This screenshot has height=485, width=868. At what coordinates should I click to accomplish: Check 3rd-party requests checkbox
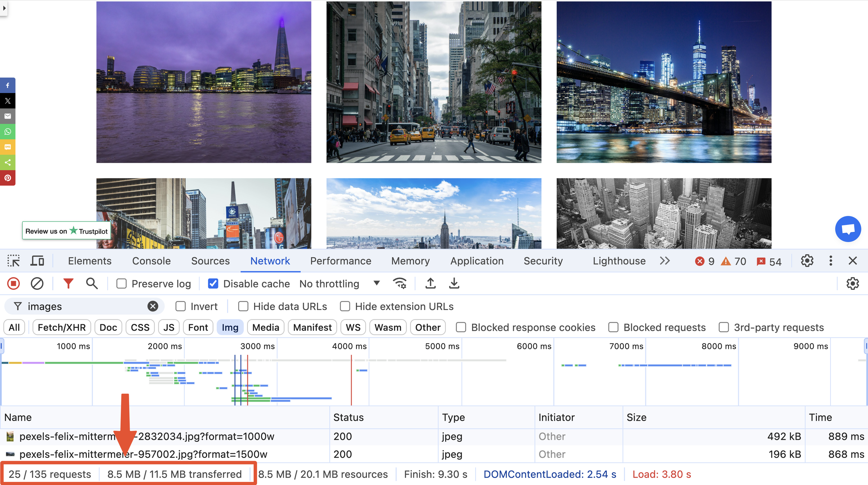(724, 327)
